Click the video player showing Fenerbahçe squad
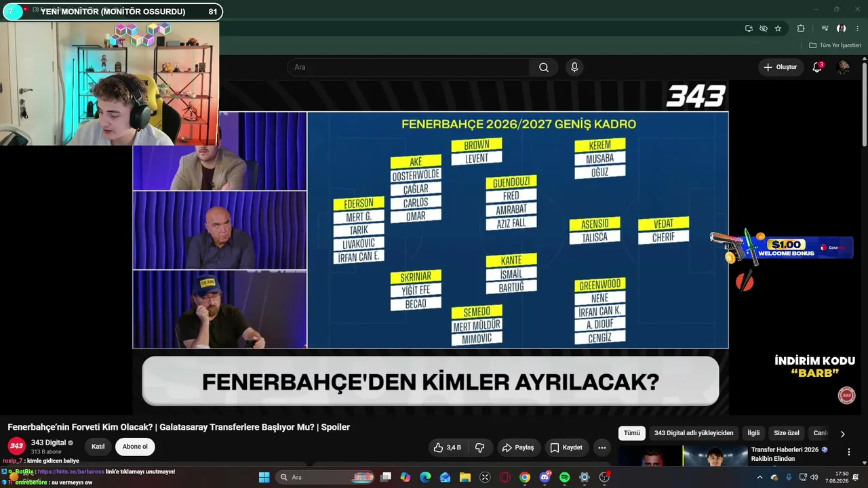This screenshot has height=488, width=868. click(431, 247)
